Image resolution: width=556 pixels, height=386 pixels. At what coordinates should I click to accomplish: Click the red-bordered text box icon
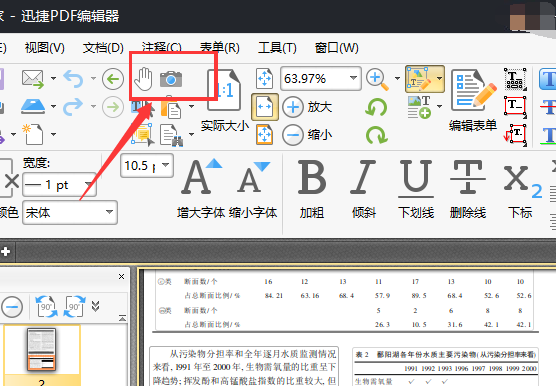515,106
